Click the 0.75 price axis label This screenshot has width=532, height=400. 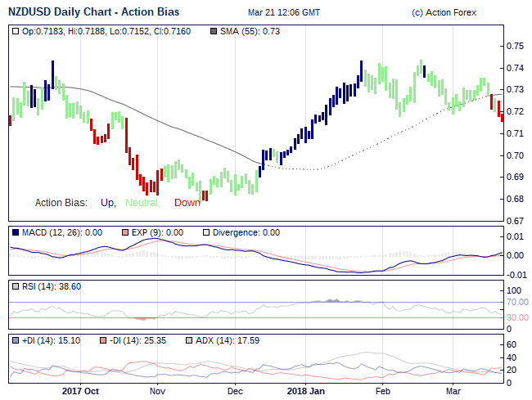[x=515, y=46]
